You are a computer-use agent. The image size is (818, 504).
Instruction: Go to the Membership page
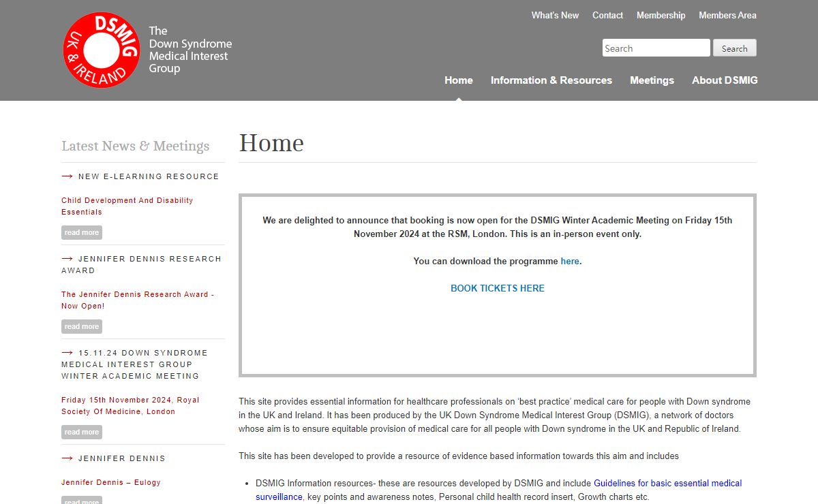click(x=661, y=15)
